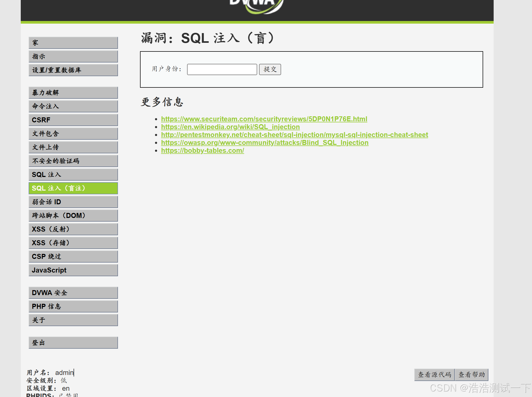Select 文件上传 in sidebar

[73, 147]
